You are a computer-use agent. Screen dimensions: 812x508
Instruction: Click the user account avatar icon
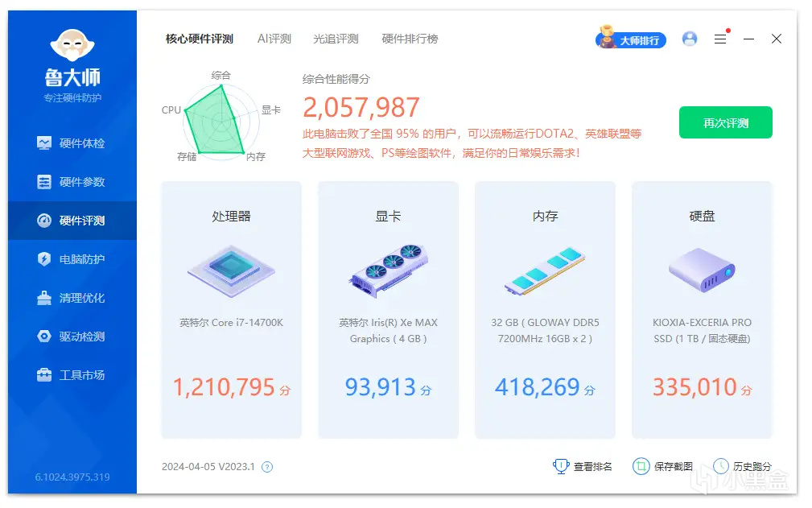(x=689, y=39)
